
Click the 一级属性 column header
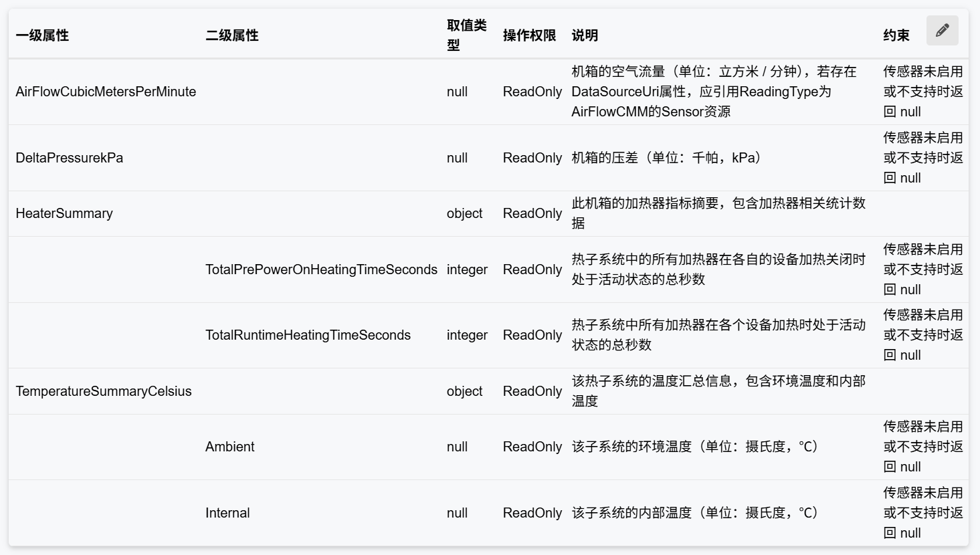tap(42, 35)
